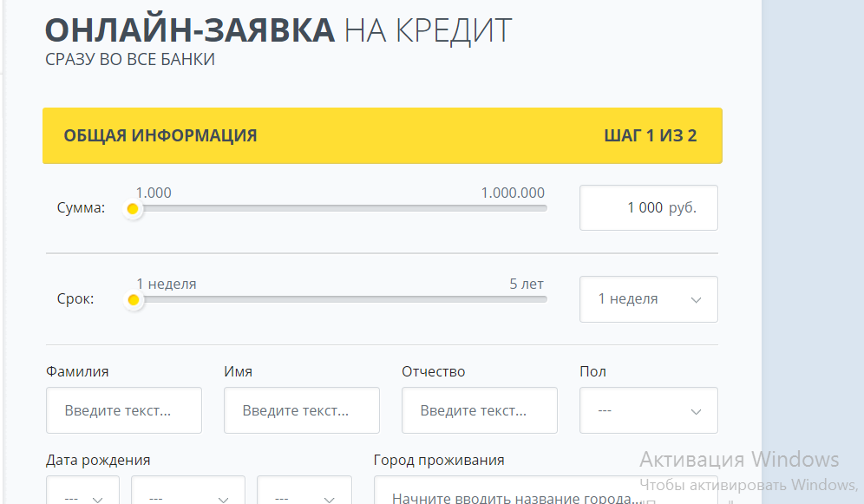864x504 pixels.
Task: Click the Срок slider yellow handle
Action: 133,300
